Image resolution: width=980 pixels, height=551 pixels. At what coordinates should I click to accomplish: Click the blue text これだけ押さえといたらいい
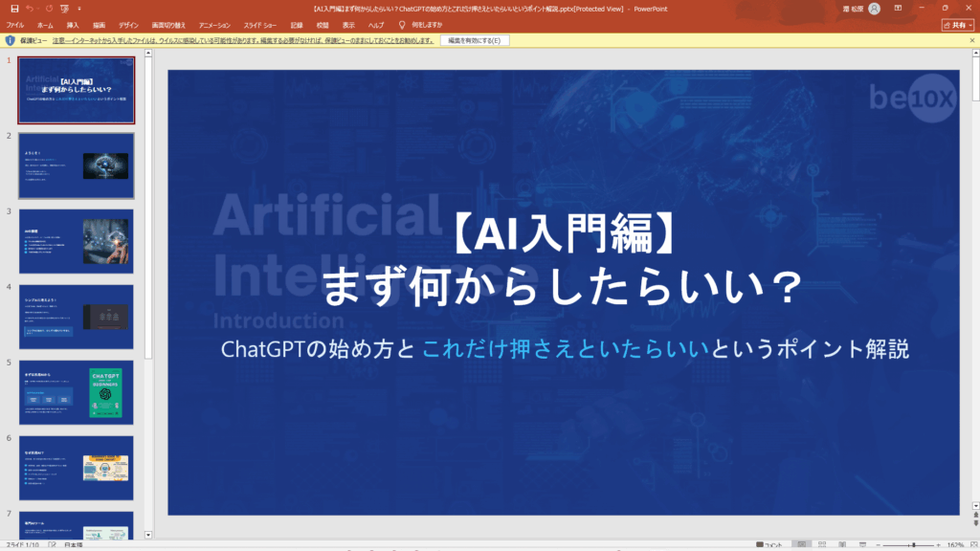tap(566, 349)
